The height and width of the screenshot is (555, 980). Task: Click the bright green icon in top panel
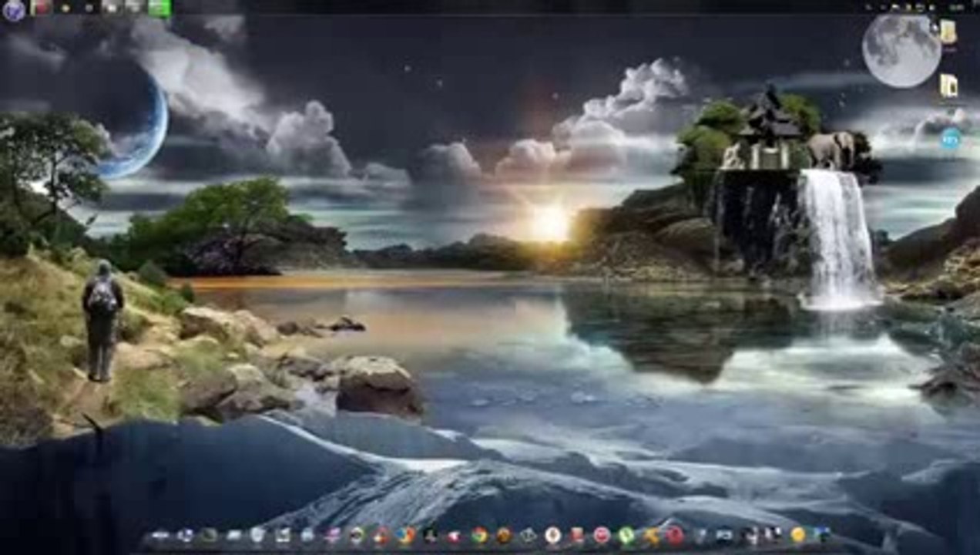click(x=159, y=8)
